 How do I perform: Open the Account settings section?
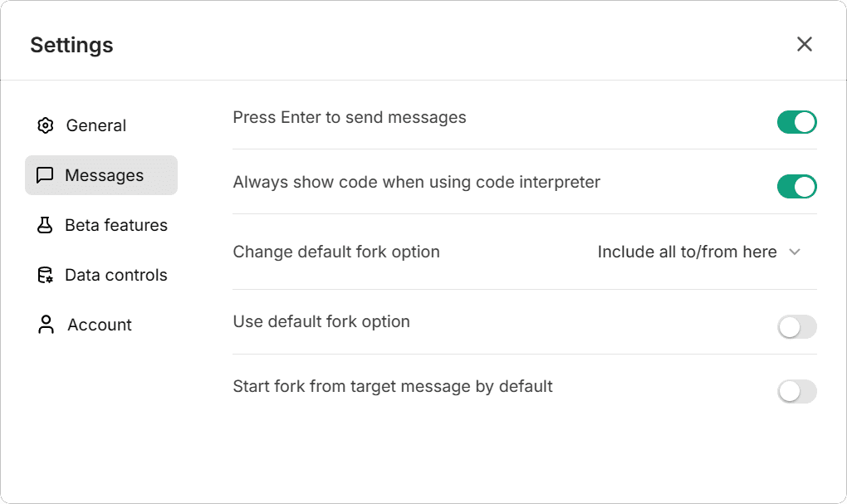[100, 325]
